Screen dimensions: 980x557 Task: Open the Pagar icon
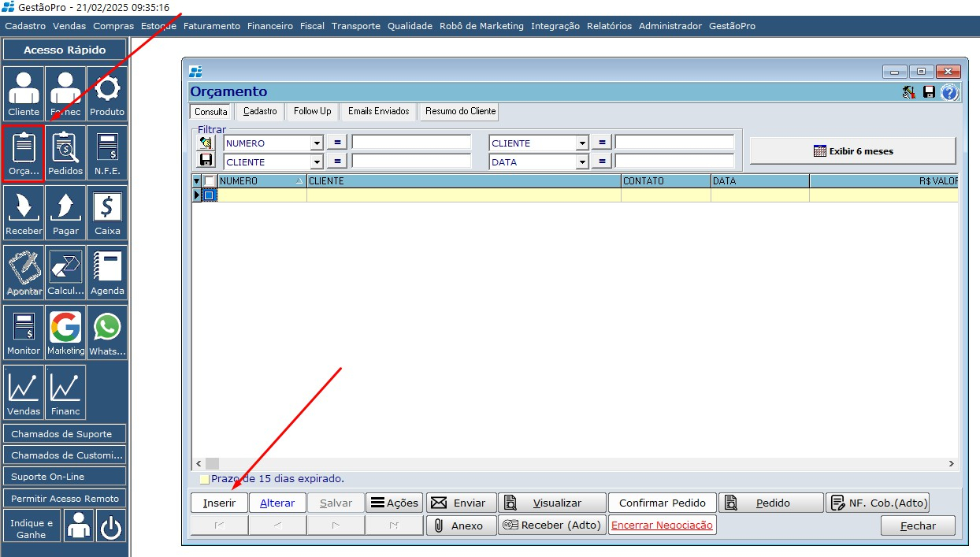[x=65, y=213]
